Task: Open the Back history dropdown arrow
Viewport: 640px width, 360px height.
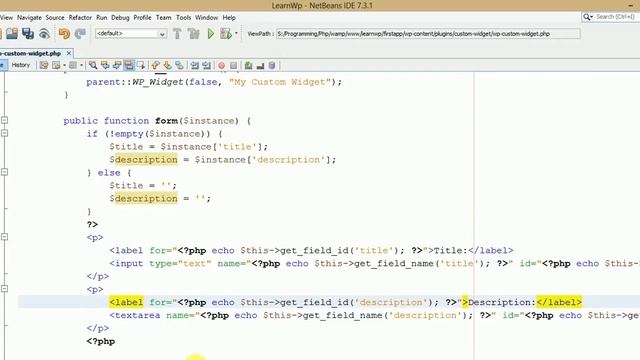Action: (64, 65)
